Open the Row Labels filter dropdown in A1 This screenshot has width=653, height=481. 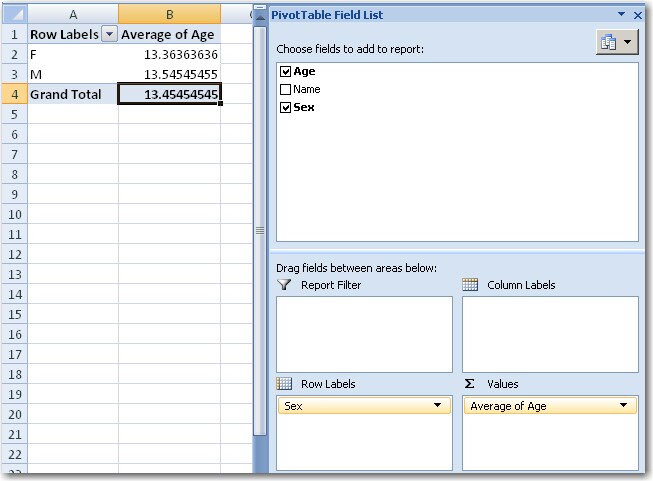pos(108,35)
